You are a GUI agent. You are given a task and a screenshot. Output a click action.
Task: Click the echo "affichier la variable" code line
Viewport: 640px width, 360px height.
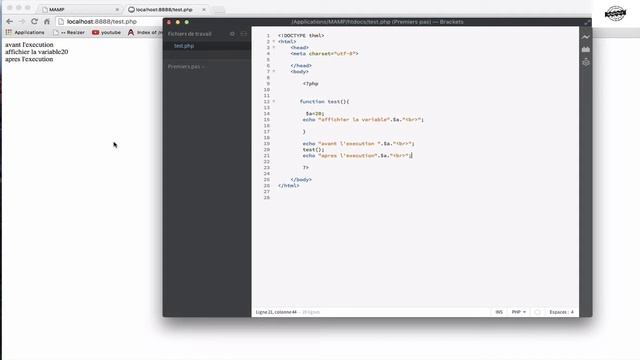[363, 120]
